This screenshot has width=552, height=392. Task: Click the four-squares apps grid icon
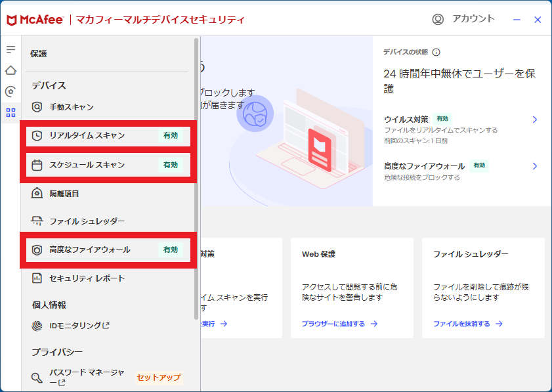[x=11, y=112]
